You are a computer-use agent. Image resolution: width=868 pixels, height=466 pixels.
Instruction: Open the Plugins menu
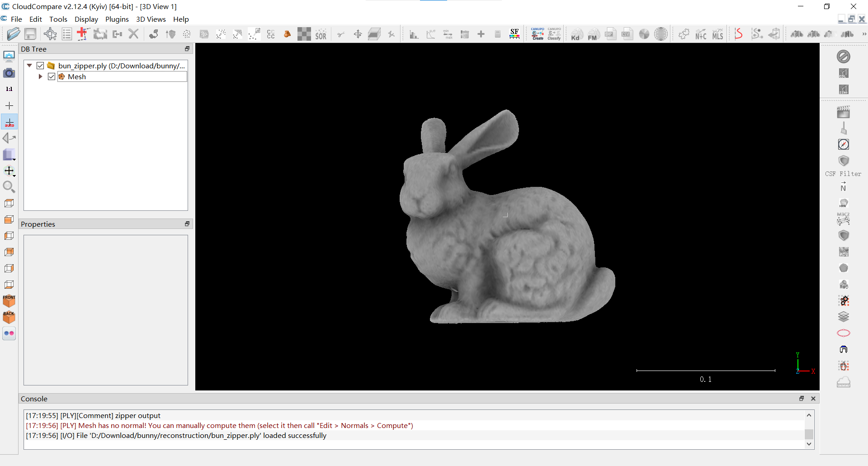click(x=117, y=19)
